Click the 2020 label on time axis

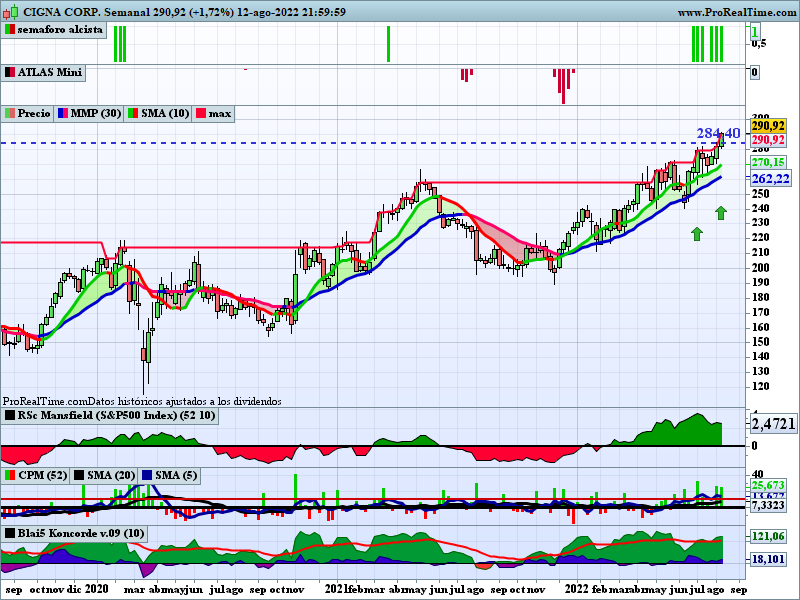[x=96, y=589]
